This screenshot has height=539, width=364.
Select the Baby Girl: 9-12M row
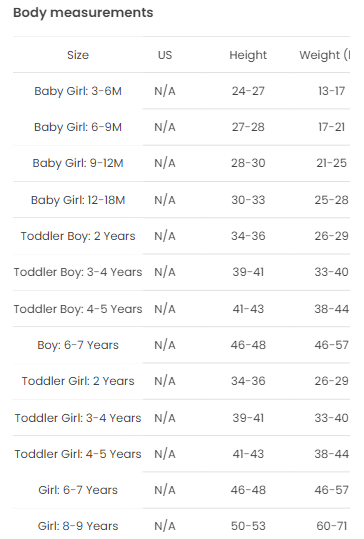[x=181, y=163]
